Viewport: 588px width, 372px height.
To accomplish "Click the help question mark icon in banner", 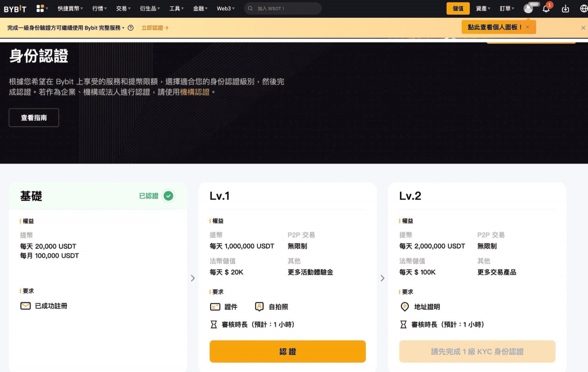I will (x=130, y=28).
